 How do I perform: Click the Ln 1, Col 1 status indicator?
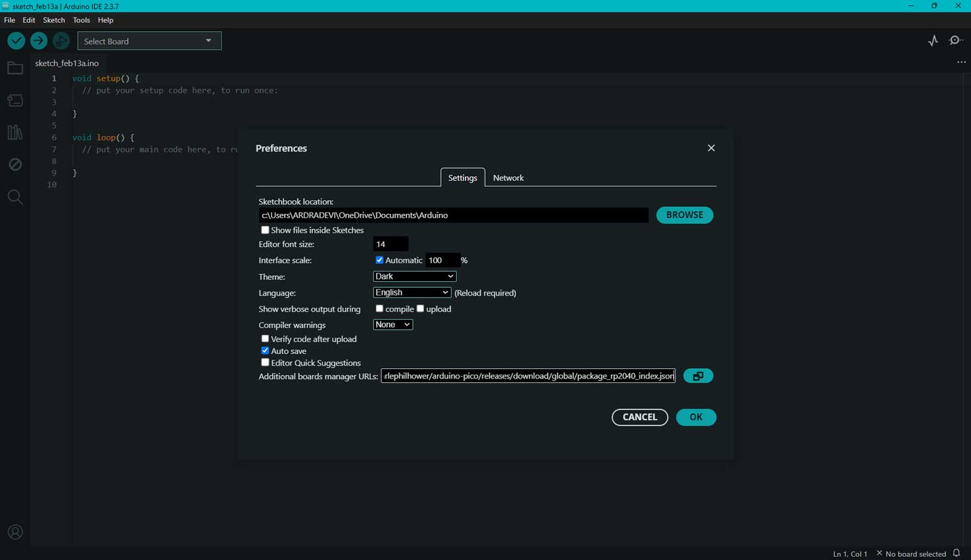850,554
